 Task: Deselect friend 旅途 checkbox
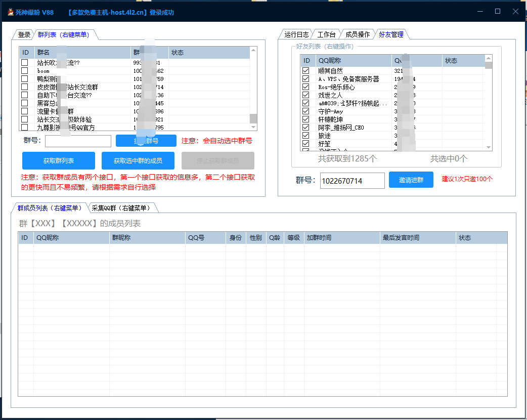pyautogui.click(x=305, y=136)
